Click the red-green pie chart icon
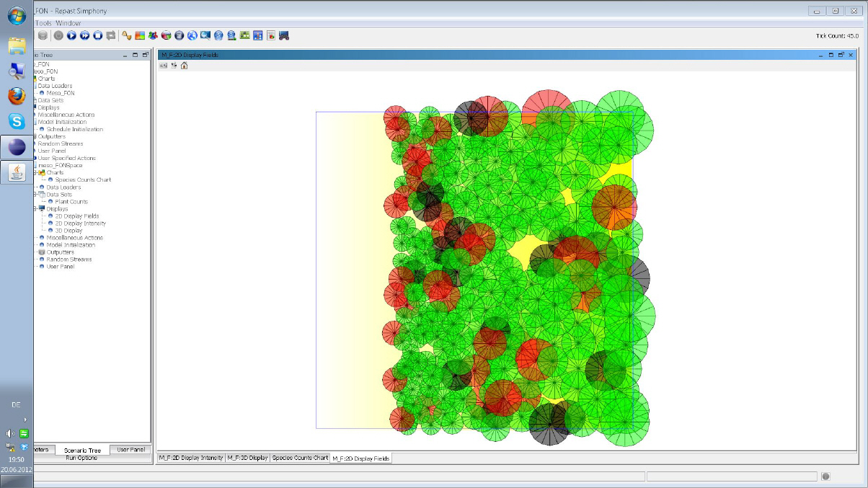 pos(166,35)
